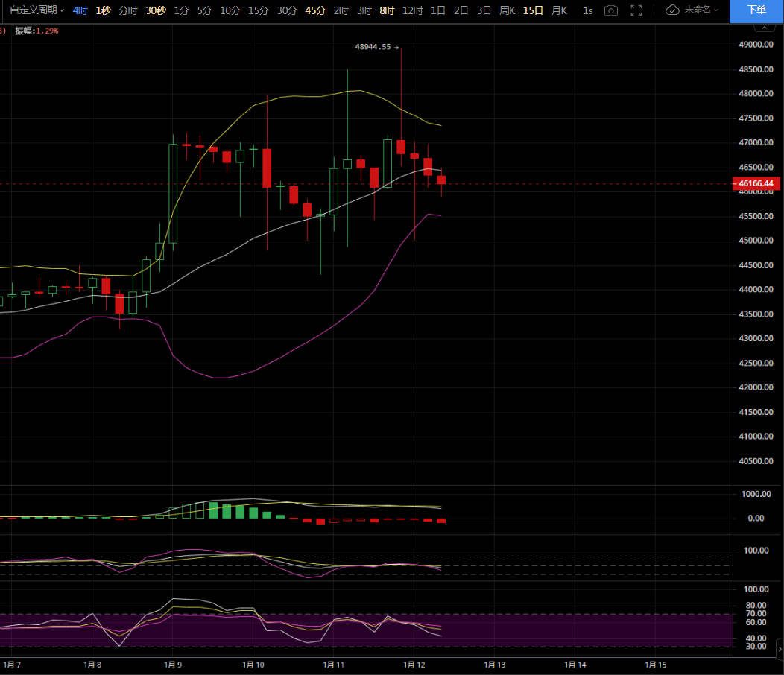Switch chart to 分时 view
784x675 pixels.
pos(128,10)
